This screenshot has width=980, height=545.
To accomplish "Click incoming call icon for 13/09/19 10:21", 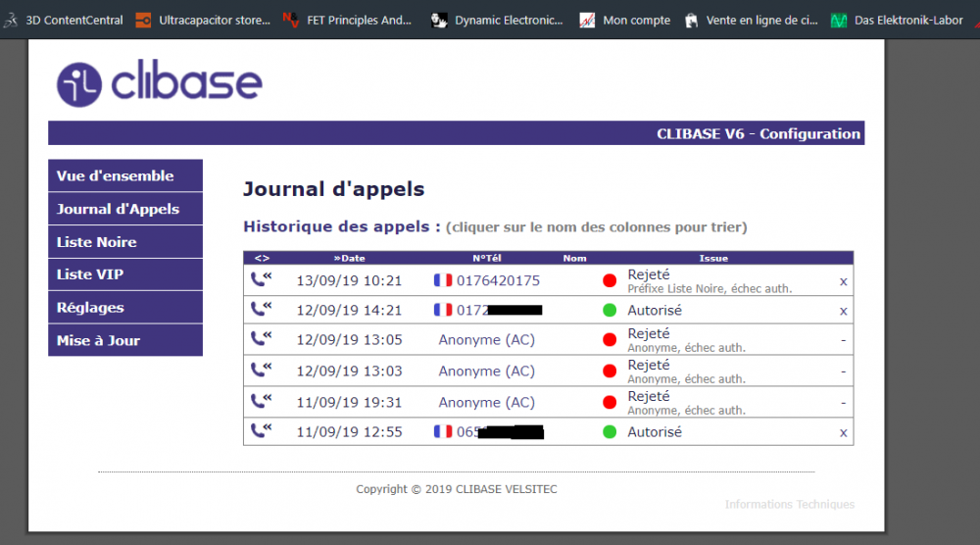I will pos(262,278).
